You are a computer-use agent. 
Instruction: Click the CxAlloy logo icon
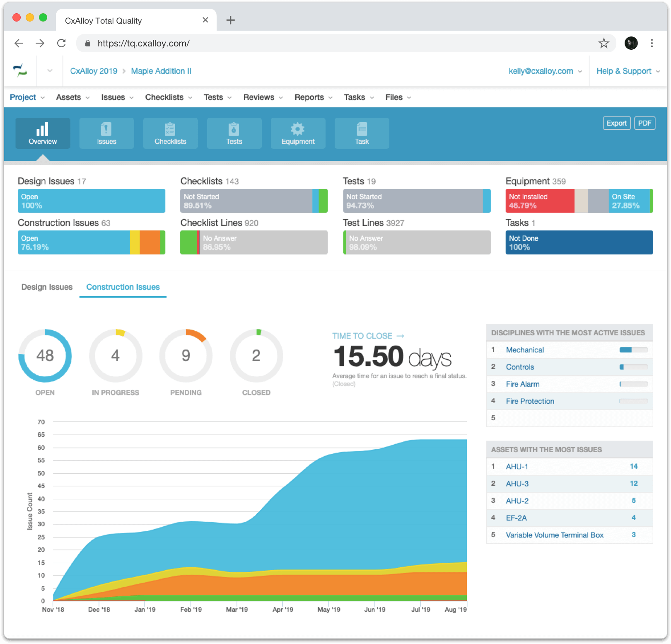pyautogui.click(x=20, y=71)
